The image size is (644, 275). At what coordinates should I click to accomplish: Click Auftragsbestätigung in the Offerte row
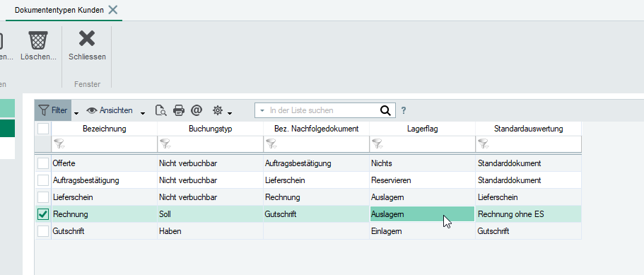[x=316, y=163]
